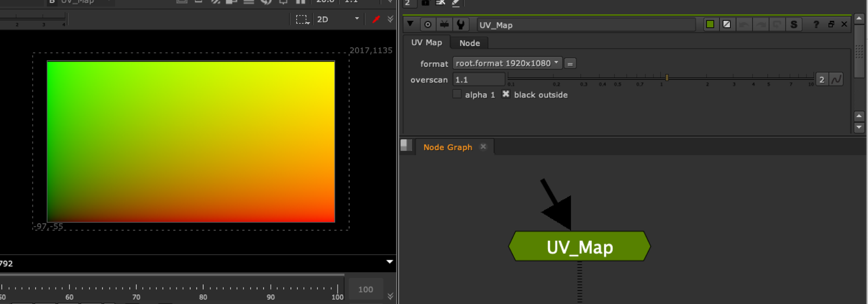Image resolution: width=868 pixels, height=304 pixels.
Task: Close the Node Graph tab
Action: (x=483, y=146)
